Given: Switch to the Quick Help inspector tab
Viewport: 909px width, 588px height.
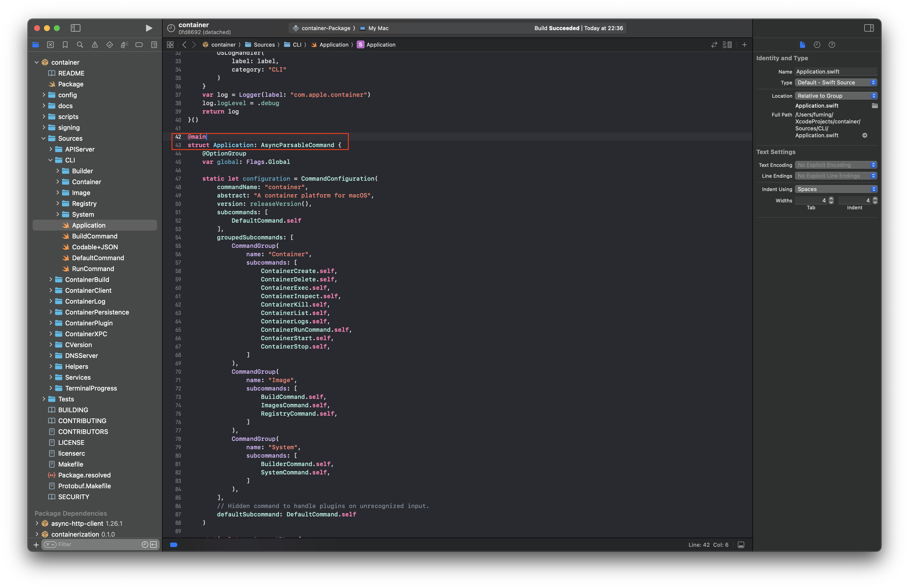Looking at the screenshot, I should 832,45.
